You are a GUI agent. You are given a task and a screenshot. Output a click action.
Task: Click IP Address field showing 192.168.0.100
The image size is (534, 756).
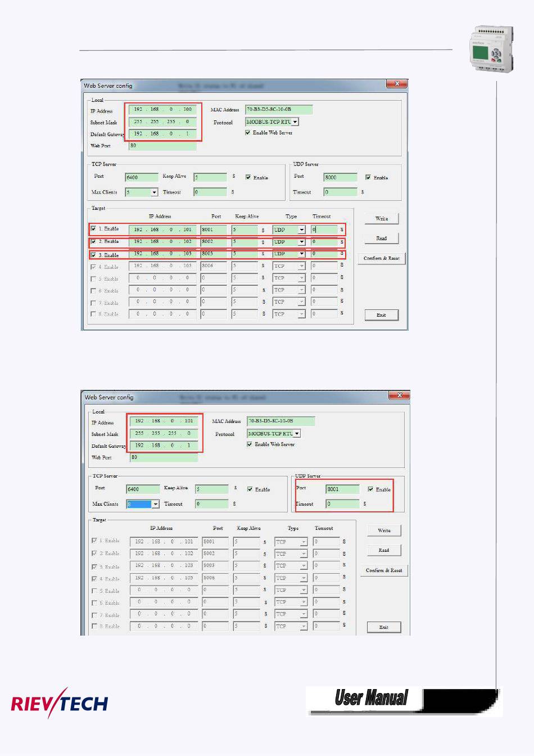pos(162,109)
